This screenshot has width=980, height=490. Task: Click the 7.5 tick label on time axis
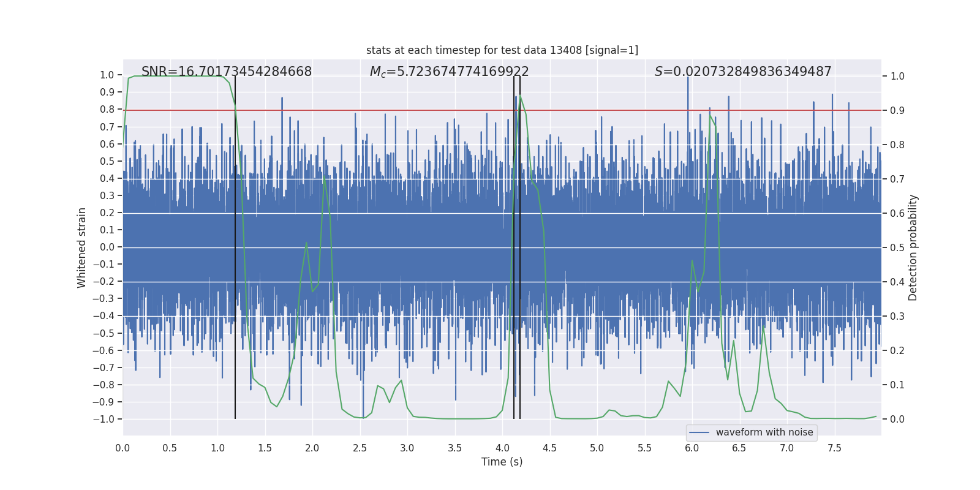point(834,448)
